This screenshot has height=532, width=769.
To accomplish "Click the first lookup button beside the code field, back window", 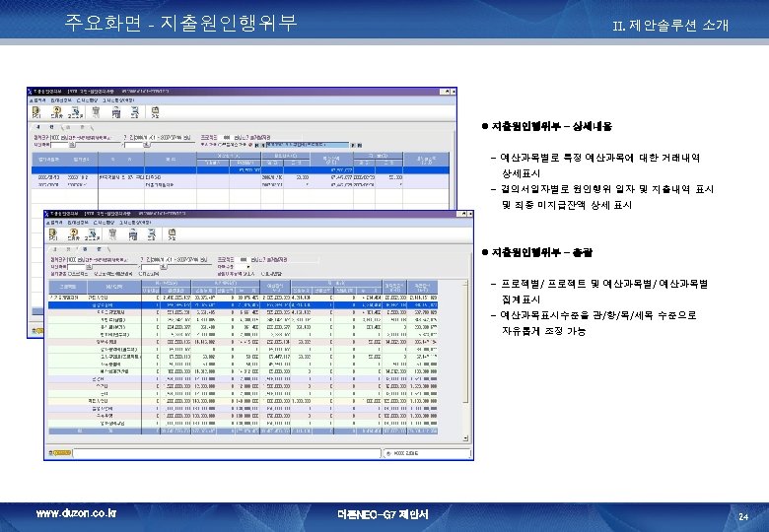I will tap(72, 145).
